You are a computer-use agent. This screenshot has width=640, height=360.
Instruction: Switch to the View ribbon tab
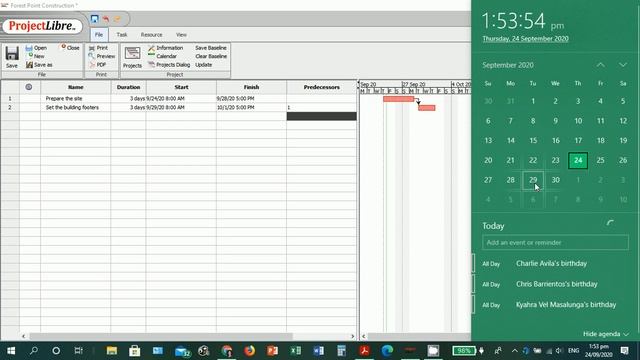click(x=181, y=35)
